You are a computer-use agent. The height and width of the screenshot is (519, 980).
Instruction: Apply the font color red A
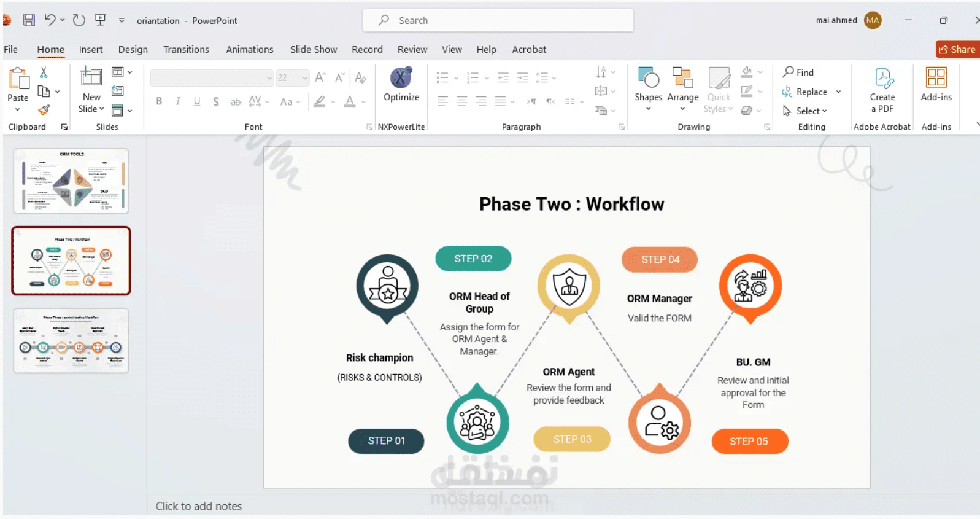click(350, 101)
